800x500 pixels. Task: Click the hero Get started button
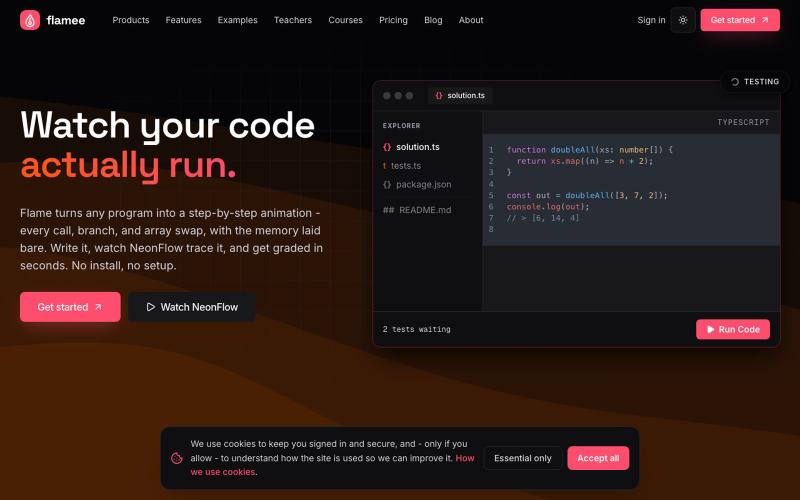point(70,307)
